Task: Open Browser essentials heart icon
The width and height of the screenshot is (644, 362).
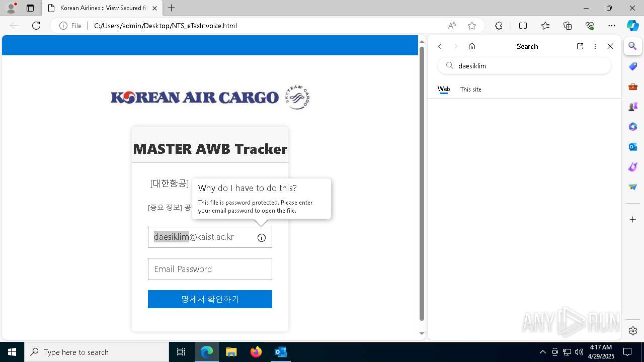Action: [x=590, y=26]
